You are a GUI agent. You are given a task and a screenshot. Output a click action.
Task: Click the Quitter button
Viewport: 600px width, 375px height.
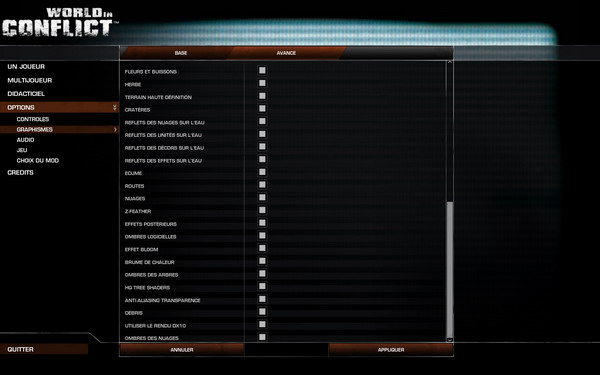point(44,349)
